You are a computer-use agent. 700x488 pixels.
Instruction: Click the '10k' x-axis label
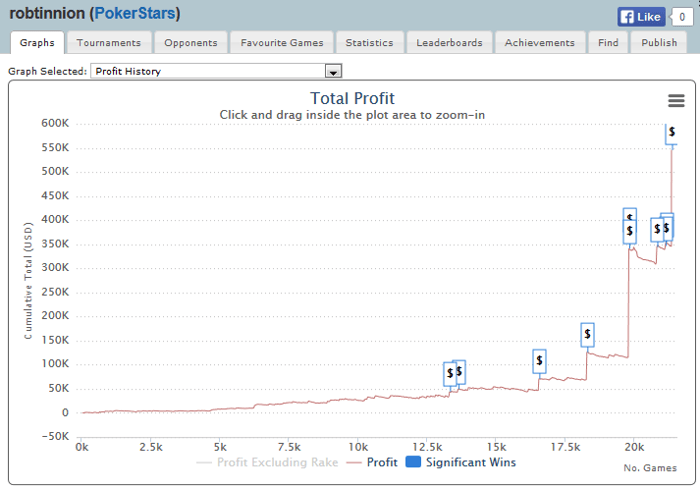[x=358, y=447]
